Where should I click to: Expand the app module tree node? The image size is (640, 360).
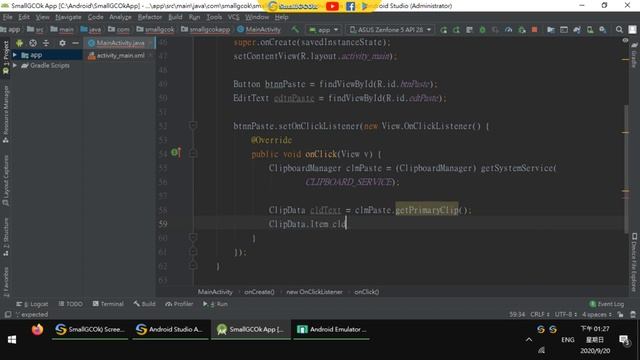[15, 55]
